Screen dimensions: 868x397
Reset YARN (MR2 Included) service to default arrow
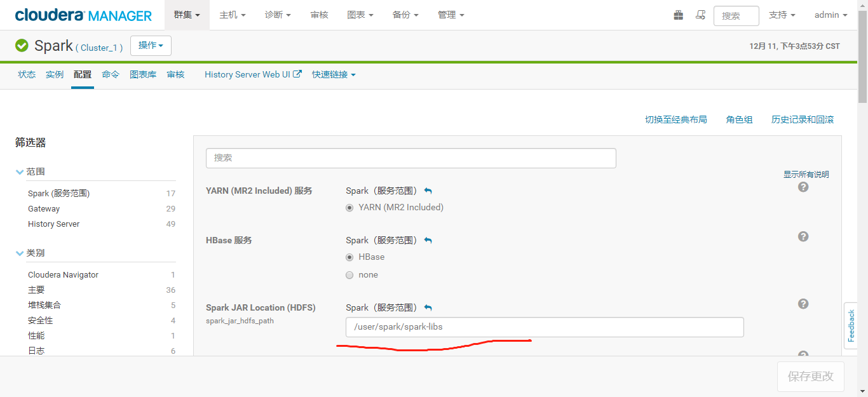tap(428, 191)
